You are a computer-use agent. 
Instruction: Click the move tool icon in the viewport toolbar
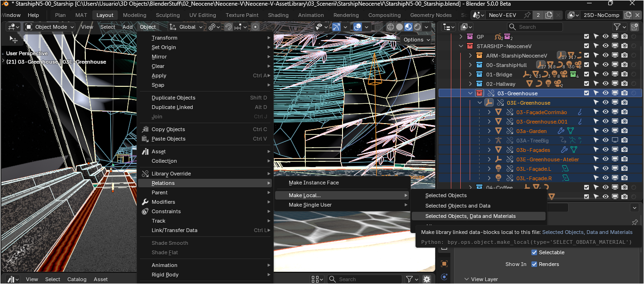tap(14, 39)
